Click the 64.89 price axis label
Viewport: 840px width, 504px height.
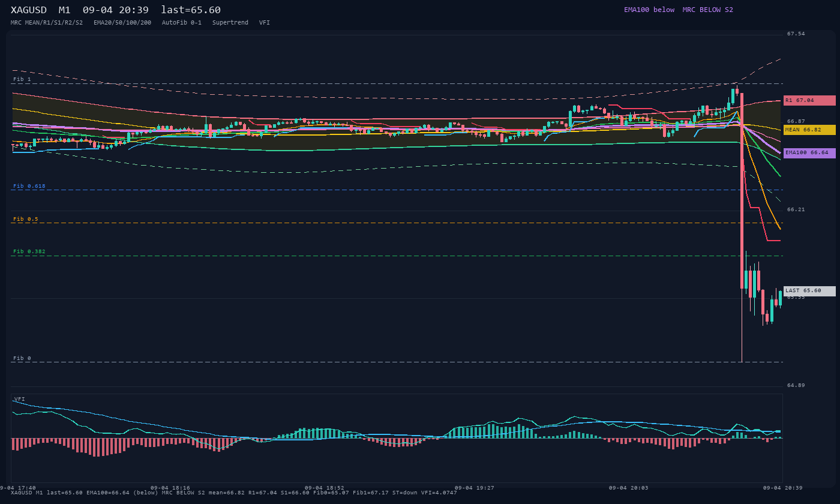click(796, 385)
